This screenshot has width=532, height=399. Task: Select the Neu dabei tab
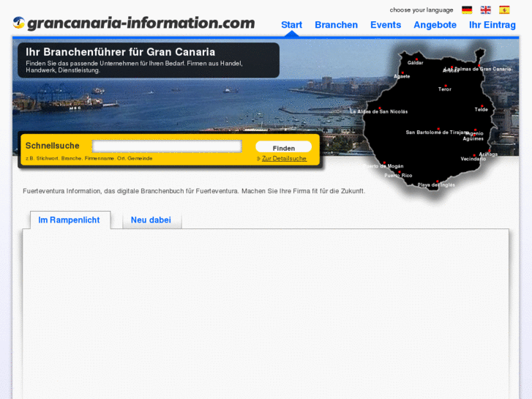click(x=151, y=220)
